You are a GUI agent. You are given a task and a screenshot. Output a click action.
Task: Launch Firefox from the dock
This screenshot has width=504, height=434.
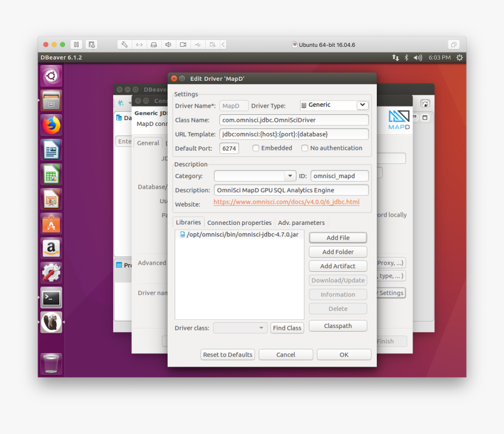[x=51, y=125]
